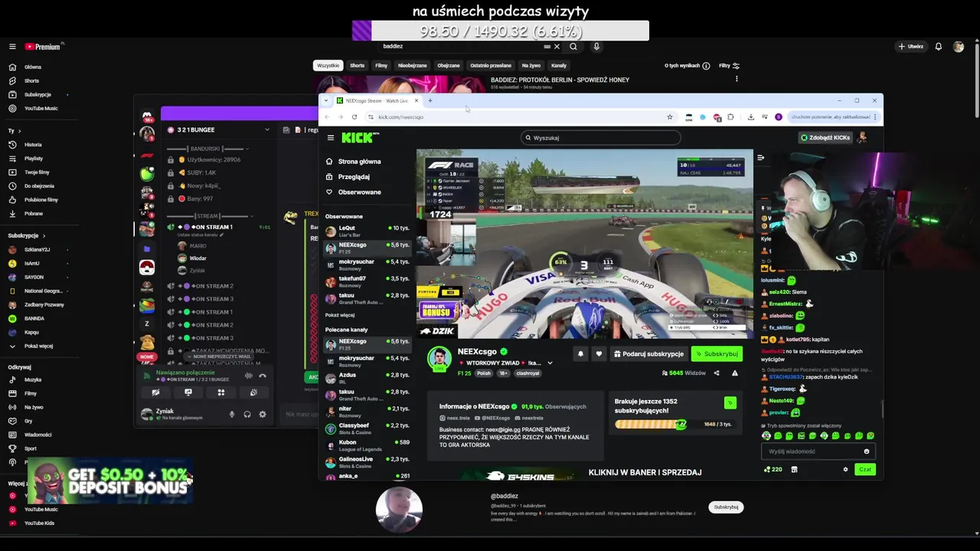Viewport: 980px width, 551px height.
Task: Click the green Subskrybuj button on Kick
Action: tap(717, 354)
